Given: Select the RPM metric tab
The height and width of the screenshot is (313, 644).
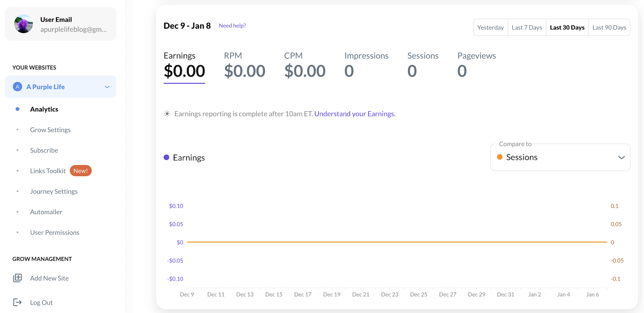Looking at the screenshot, I should tap(244, 65).
